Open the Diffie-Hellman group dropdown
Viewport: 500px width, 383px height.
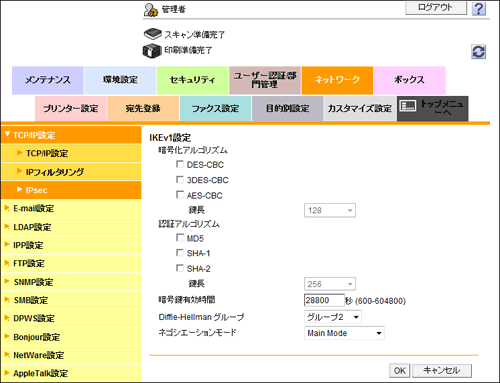coord(333,317)
